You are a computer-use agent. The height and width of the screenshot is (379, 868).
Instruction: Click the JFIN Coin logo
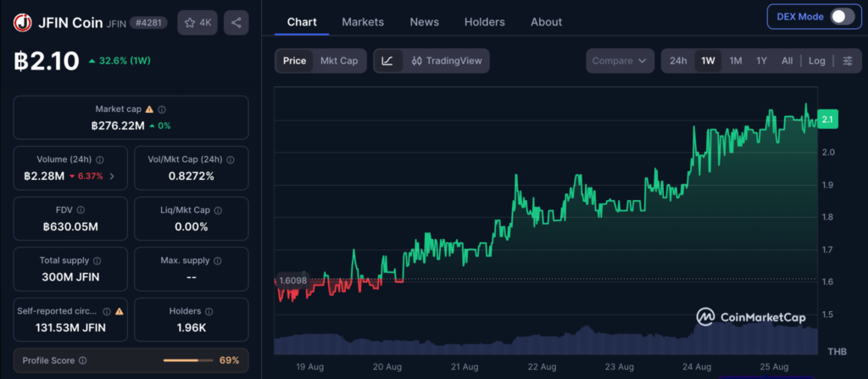click(x=23, y=23)
